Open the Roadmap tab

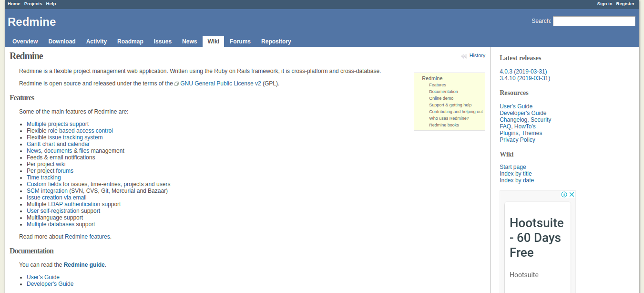[130, 42]
